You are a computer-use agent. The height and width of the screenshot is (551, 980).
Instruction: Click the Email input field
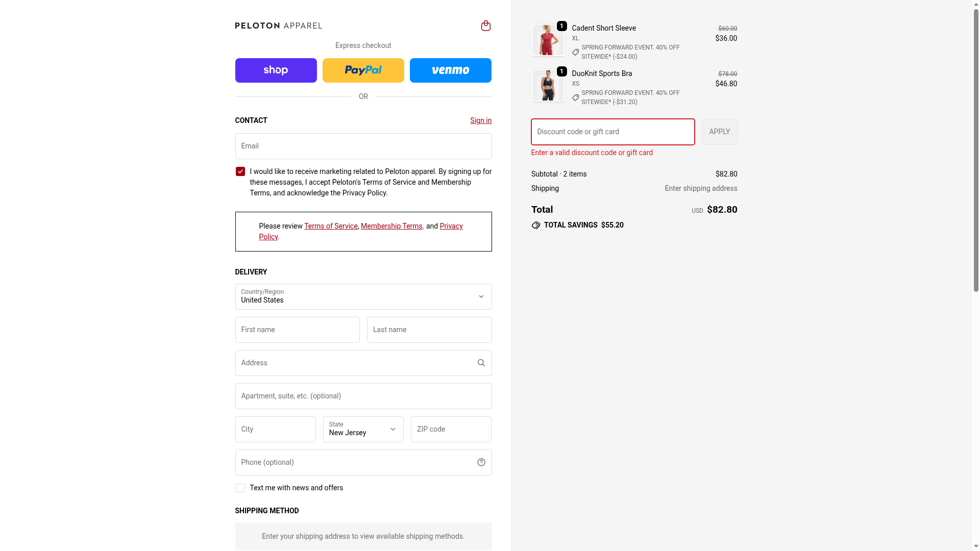pos(363,146)
